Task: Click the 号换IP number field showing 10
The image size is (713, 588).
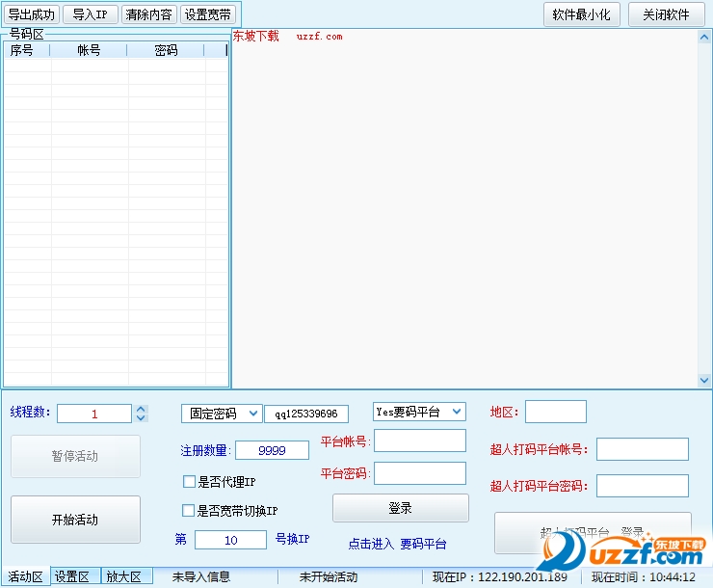Action: (x=230, y=540)
